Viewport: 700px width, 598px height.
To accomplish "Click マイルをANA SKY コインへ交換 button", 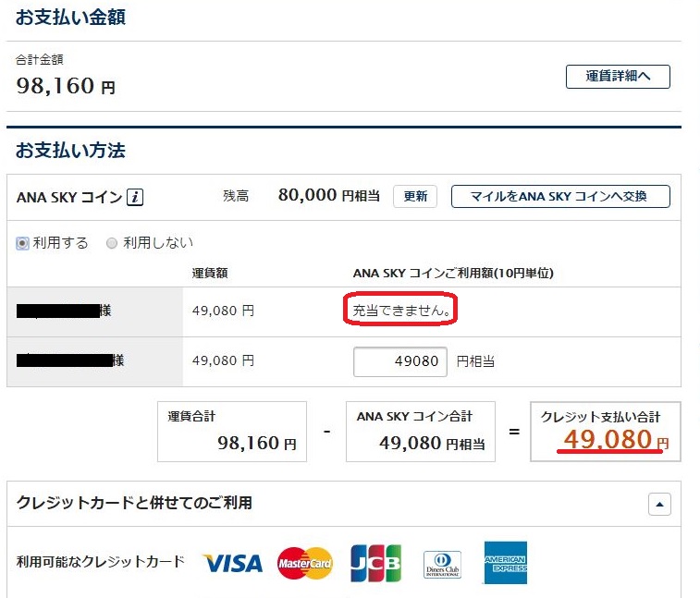I will tap(560, 196).
